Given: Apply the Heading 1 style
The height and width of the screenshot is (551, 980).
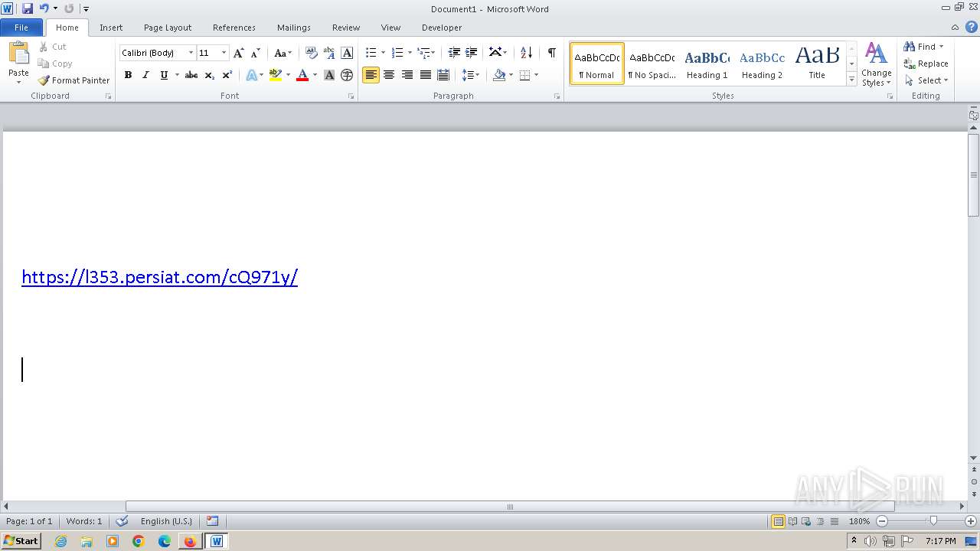Looking at the screenshot, I should click(707, 64).
